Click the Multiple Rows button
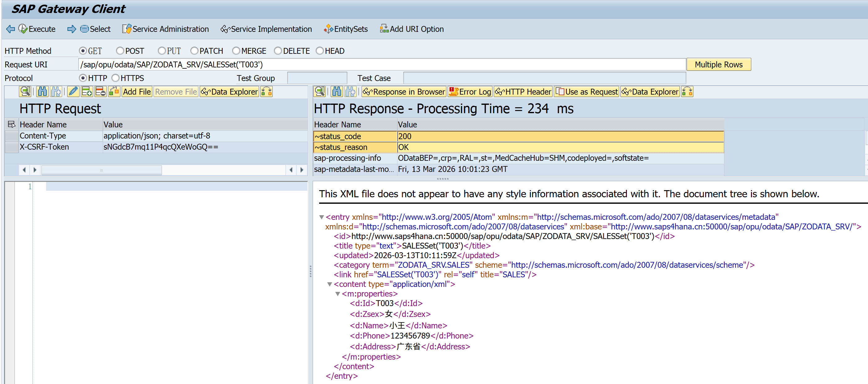The image size is (868, 384). 718,65
